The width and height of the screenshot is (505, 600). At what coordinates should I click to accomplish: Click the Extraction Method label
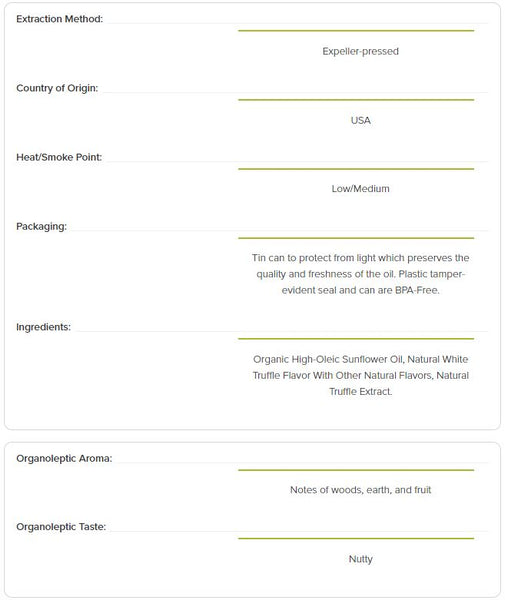click(x=59, y=19)
